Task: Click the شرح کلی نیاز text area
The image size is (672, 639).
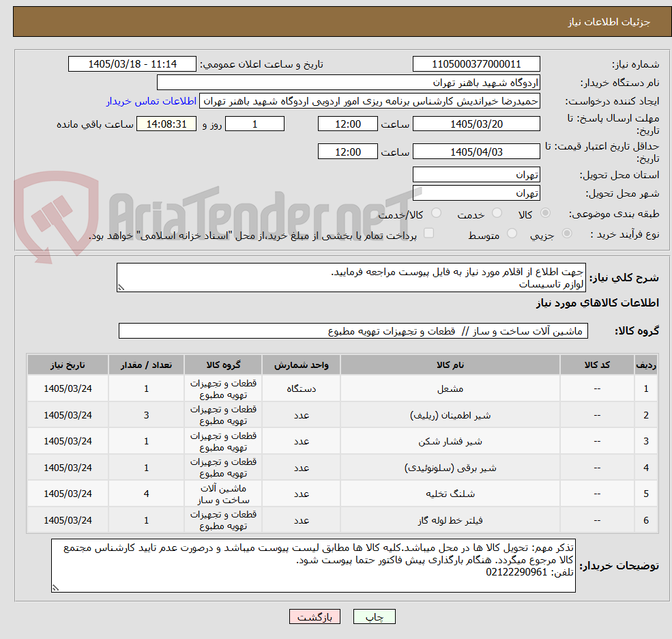Action: click(351, 278)
